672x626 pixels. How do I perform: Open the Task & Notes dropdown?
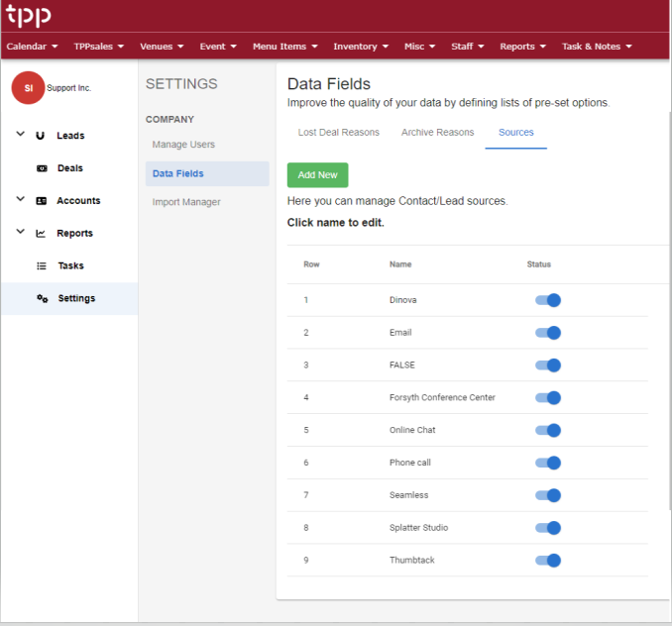coord(597,47)
